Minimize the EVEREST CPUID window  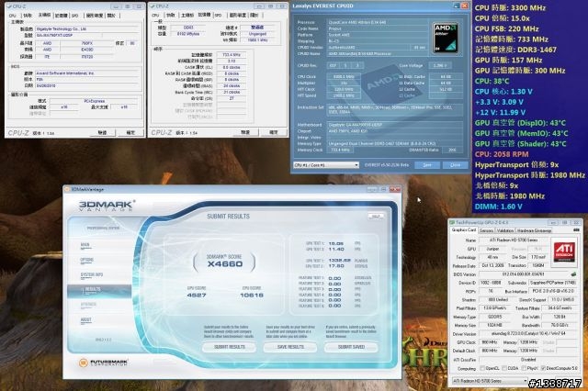pos(456,6)
